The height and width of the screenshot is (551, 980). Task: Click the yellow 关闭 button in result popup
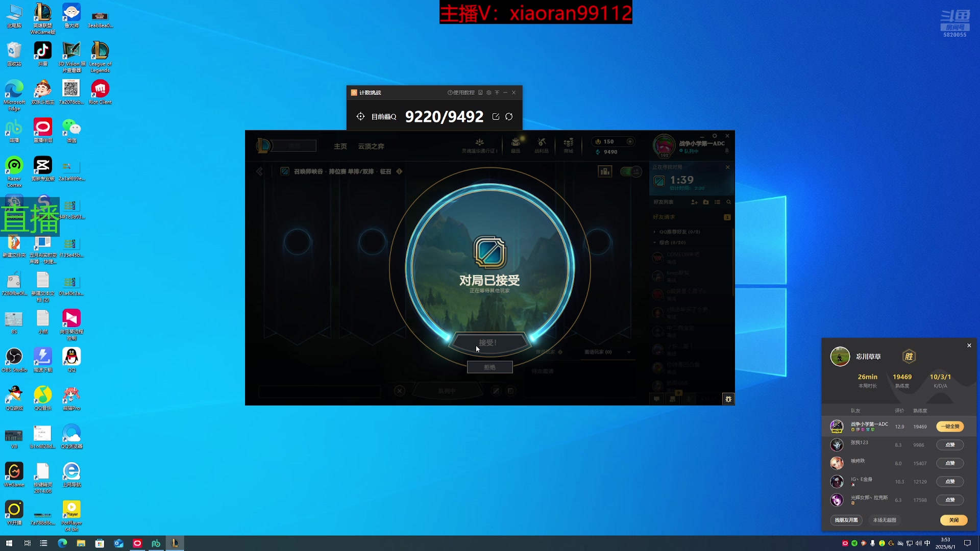pos(953,520)
